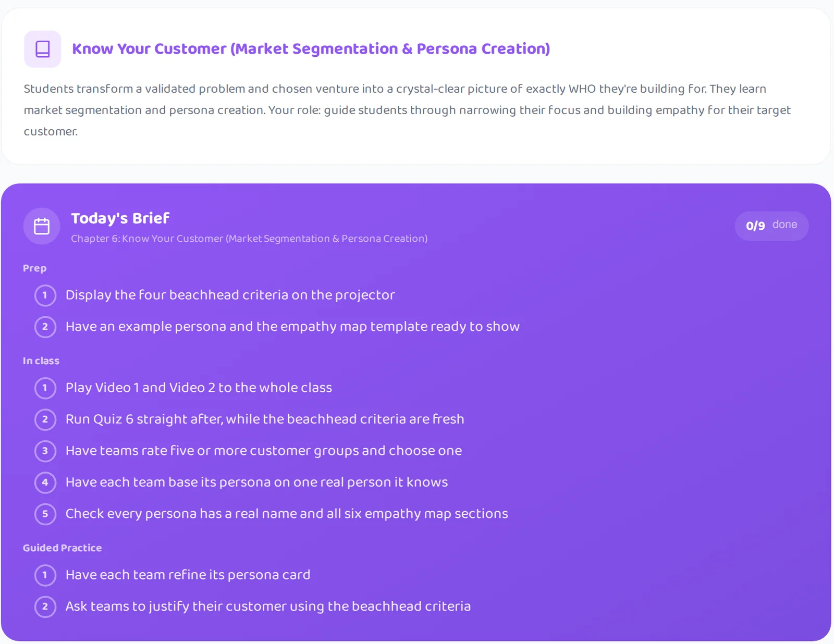The image size is (834, 644).
Task: Toggle the 'Run Quiz 6 straight after' step
Action: click(x=45, y=419)
